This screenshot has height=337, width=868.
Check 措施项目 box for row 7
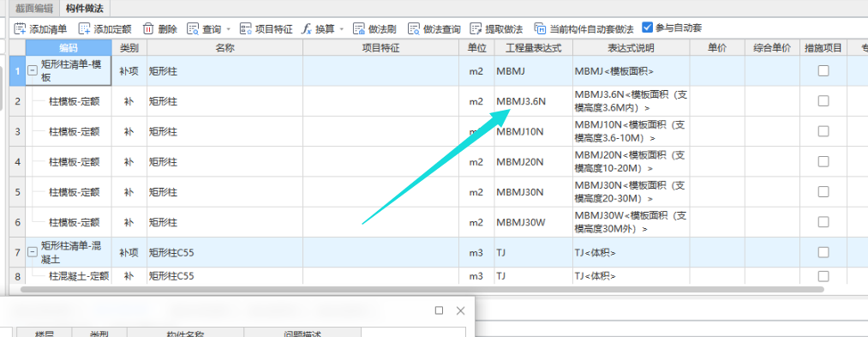pos(823,252)
